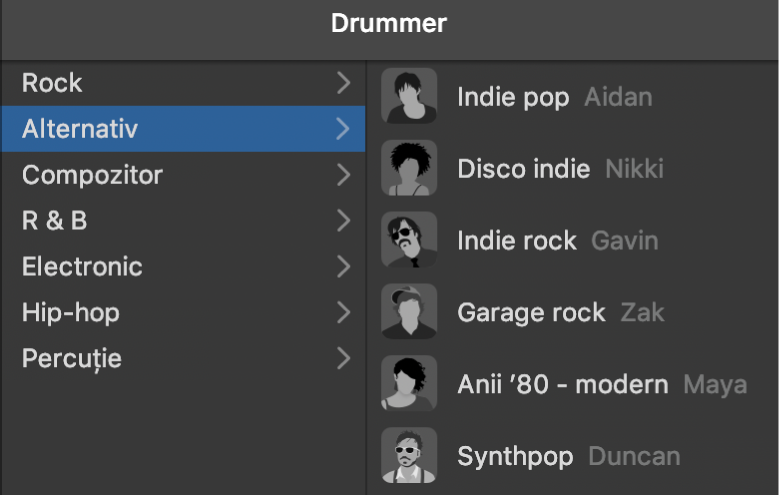The width and height of the screenshot is (779, 495).
Task: Open the Rock genre category
Action: coord(183,82)
